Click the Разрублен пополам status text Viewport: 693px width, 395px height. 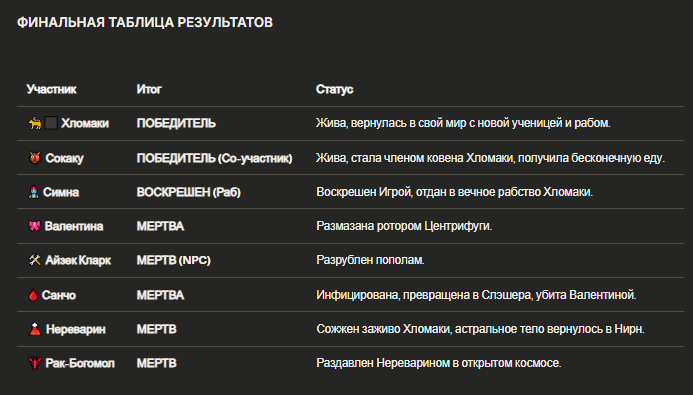pyautogui.click(x=370, y=260)
